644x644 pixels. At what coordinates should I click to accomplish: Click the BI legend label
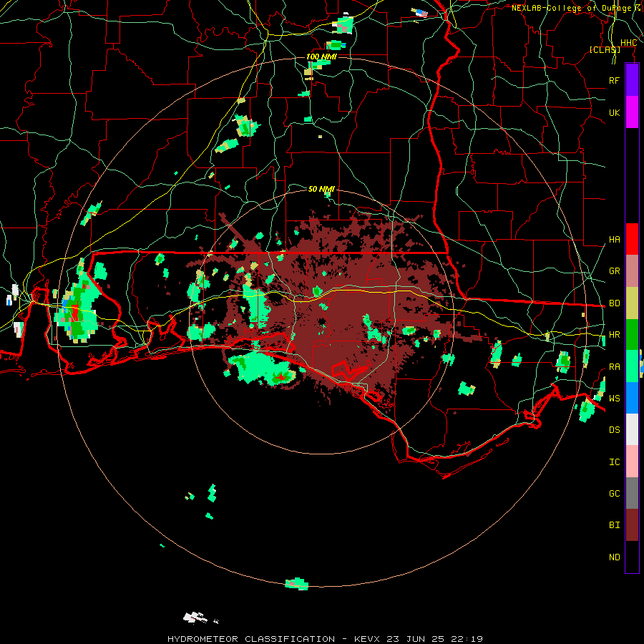click(614, 525)
